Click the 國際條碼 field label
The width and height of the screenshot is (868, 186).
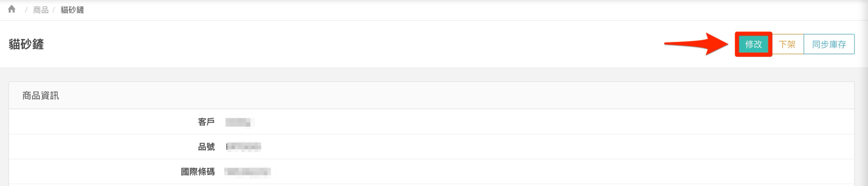[198, 172]
